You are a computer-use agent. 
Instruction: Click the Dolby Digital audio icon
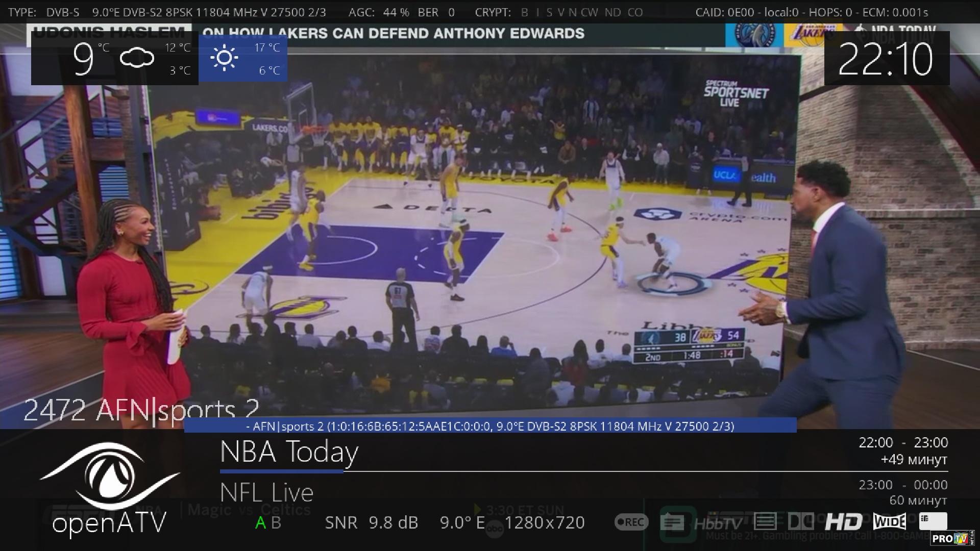801,521
